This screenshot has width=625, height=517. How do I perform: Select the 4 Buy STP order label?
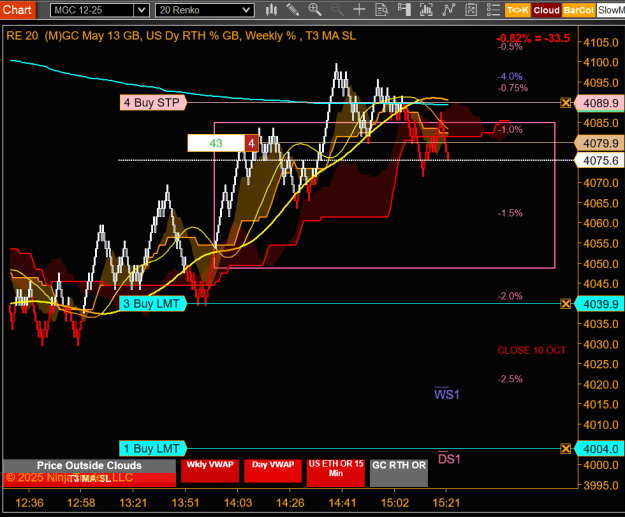click(153, 103)
